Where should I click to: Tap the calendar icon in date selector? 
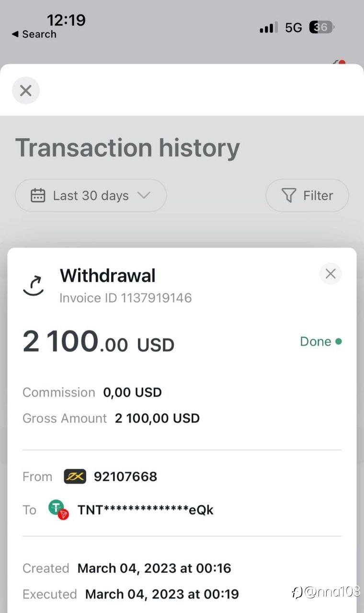(x=38, y=195)
